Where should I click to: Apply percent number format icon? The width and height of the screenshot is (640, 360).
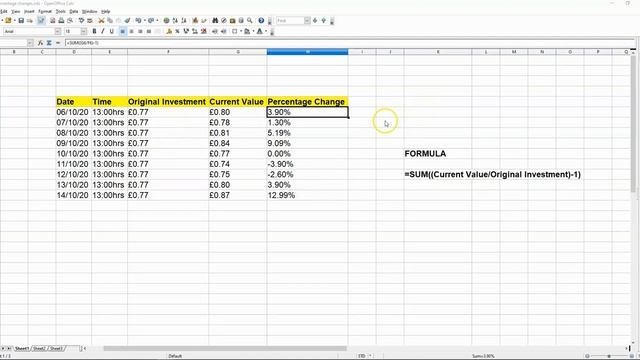[178, 31]
